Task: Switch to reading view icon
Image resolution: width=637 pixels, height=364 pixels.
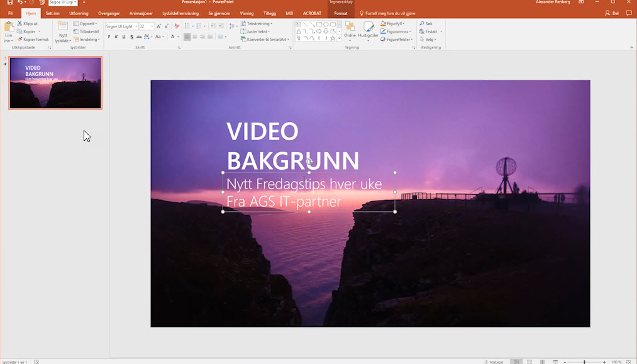Action: pyautogui.click(x=542, y=361)
